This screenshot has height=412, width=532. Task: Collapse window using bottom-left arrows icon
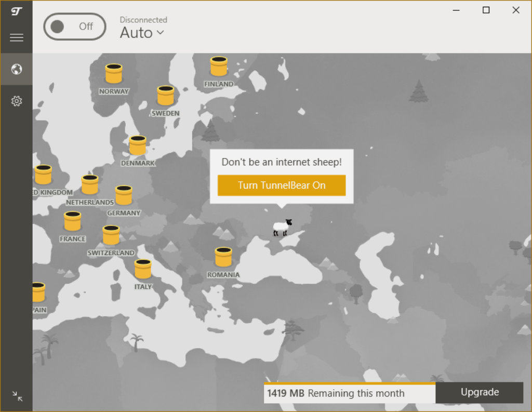coord(17,396)
